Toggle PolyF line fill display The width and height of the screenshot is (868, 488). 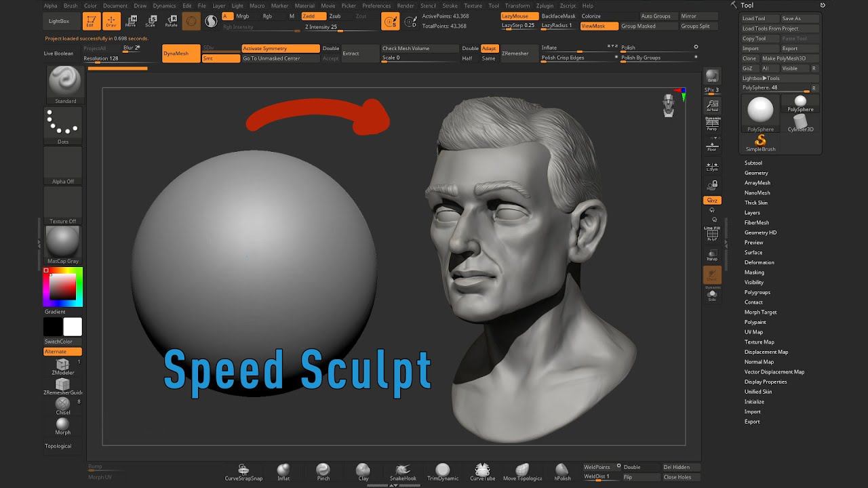(x=712, y=234)
